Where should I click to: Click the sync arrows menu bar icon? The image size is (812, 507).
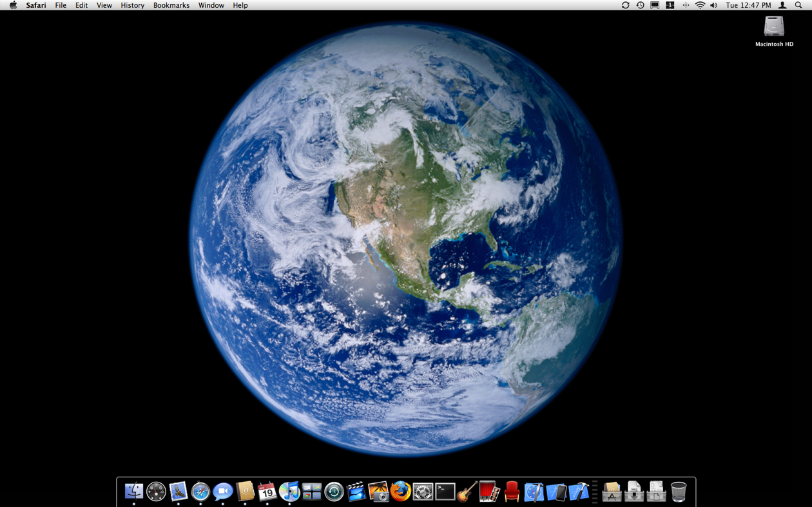click(625, 5)
